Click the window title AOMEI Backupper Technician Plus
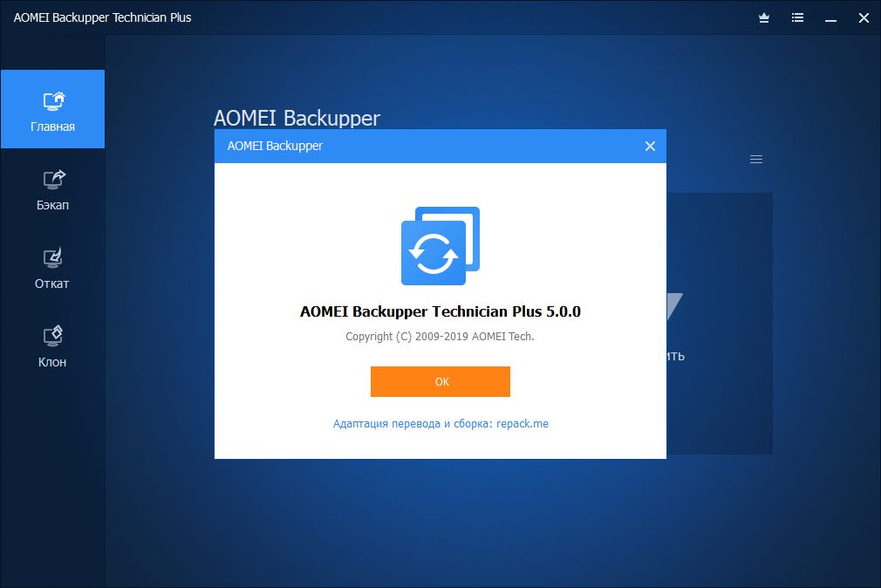This screenshot has height=588, width=881. coord(102,17)
